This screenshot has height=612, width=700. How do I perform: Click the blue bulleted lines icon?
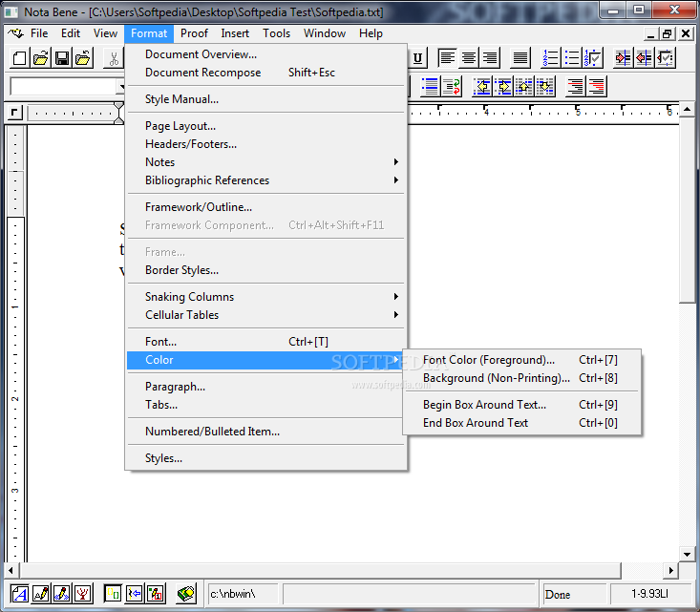tap(431, 86)
